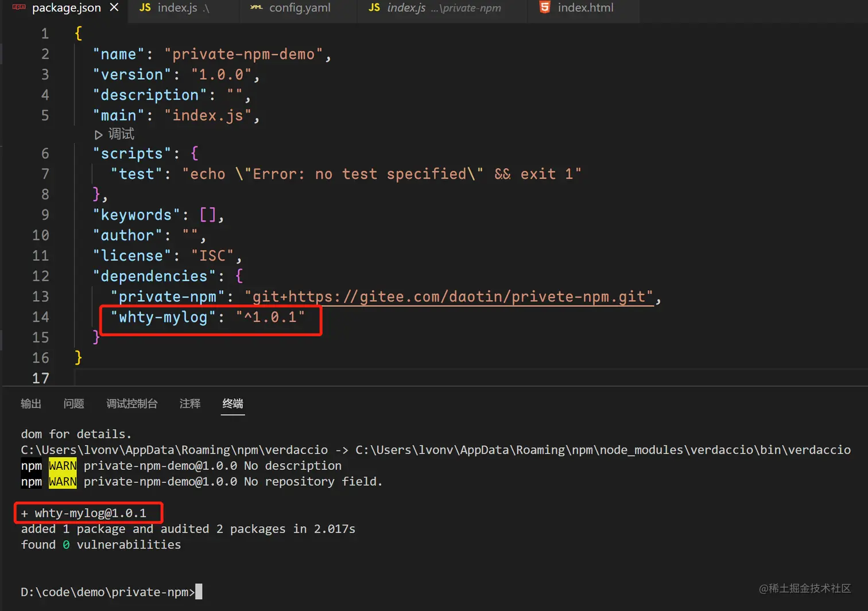
Task: Click the JS icon of the index.js .\ tab
Action: (145, 7)
